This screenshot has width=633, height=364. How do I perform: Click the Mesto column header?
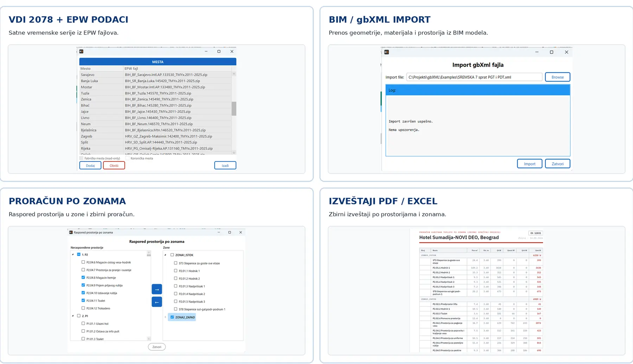101,69
